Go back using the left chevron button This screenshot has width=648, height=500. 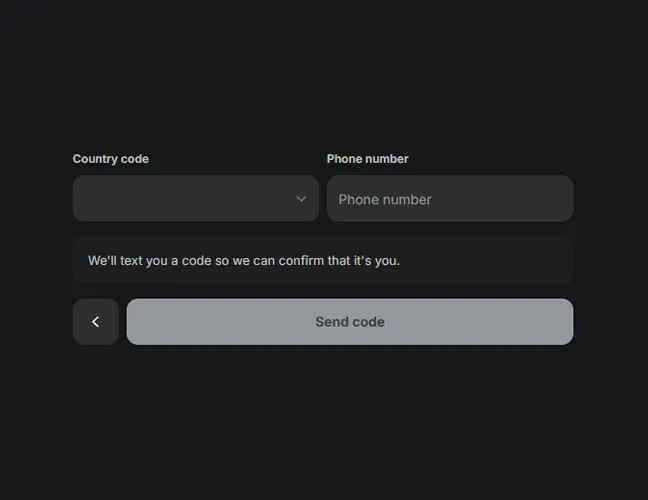(96, 322)
